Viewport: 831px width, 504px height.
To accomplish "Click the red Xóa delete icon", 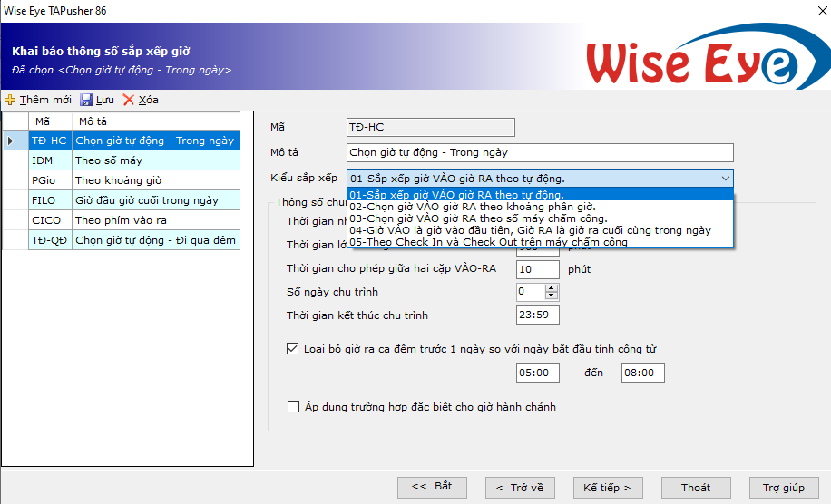I will pyautogui.click(x=129, y=100).
